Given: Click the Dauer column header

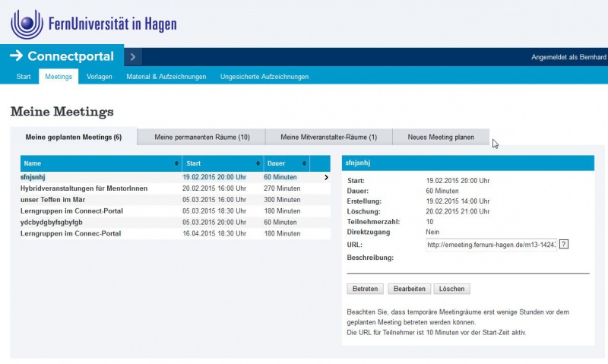Looking at the screenshot, I should coord(287,163).
